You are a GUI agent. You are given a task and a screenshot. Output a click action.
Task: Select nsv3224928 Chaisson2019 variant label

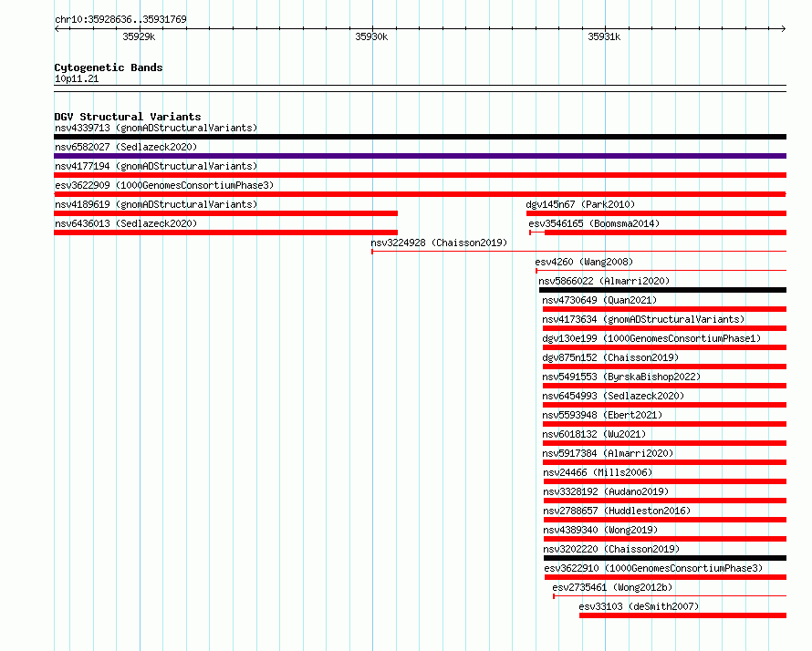pos(439,243)
